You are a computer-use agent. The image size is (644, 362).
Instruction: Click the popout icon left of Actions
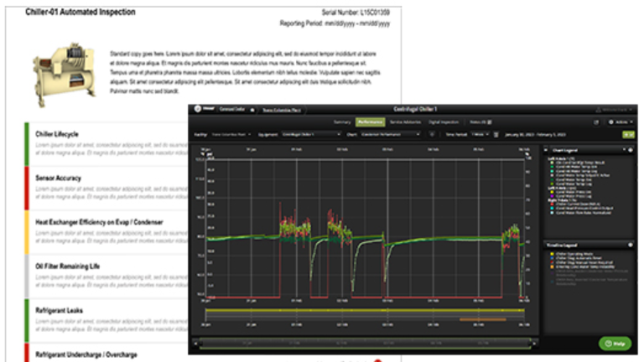tap(596, 122)
